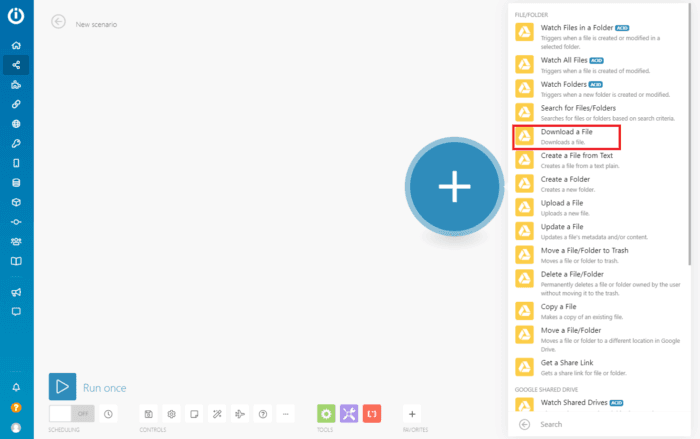Open Connections chain-link icon

16,104
